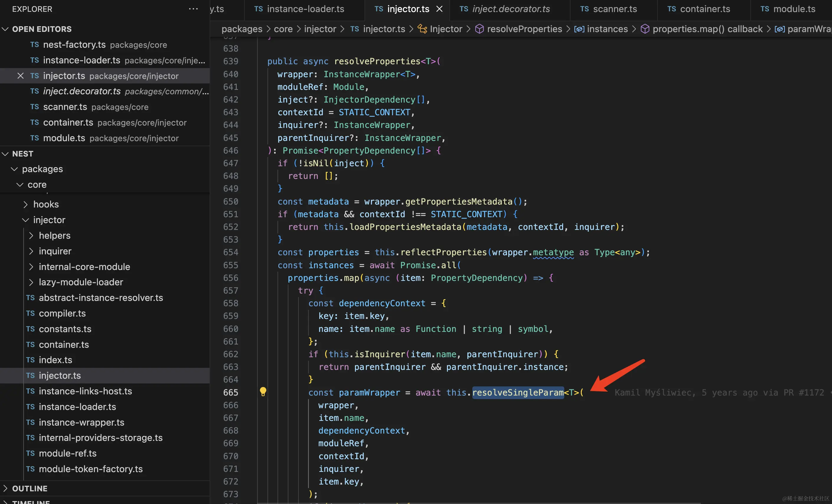The height and width of the screenshot is (504, 832).
Task: Close injector.ts in Open Editors list
Action: coord(20,76)
